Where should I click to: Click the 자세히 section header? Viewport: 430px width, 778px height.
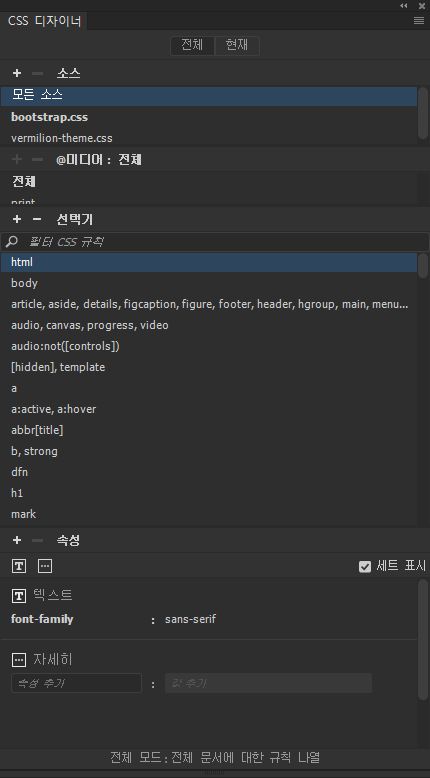pyautogui.click(x=53, y=659)
